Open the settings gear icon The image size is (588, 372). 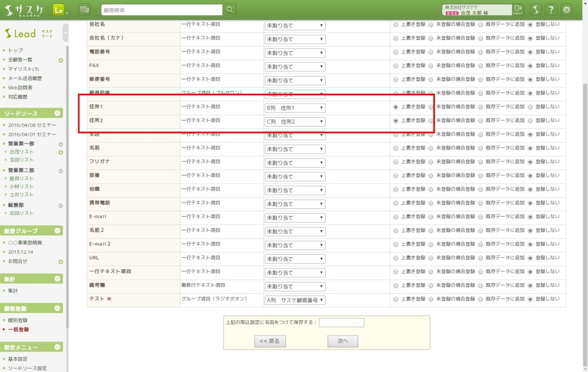[x=566, y=9]
